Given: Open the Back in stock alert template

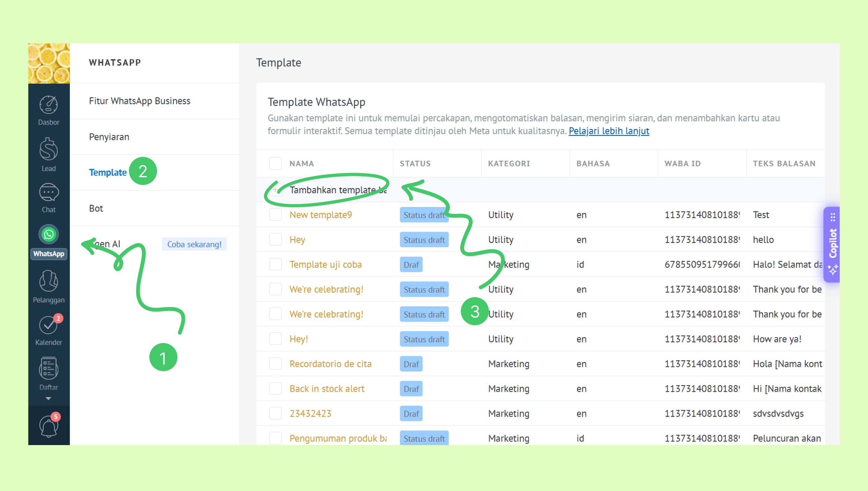Looking at the screenshot, I should click(x=327, y=388).
